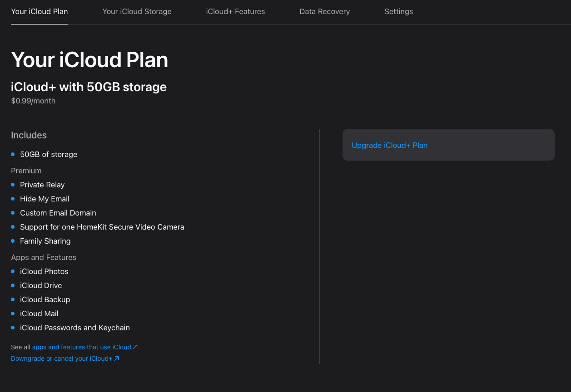Viewport: 571px width, 392px height.
Task: Switch to Your iCloud Storage tab
Action: pos(137,11)
